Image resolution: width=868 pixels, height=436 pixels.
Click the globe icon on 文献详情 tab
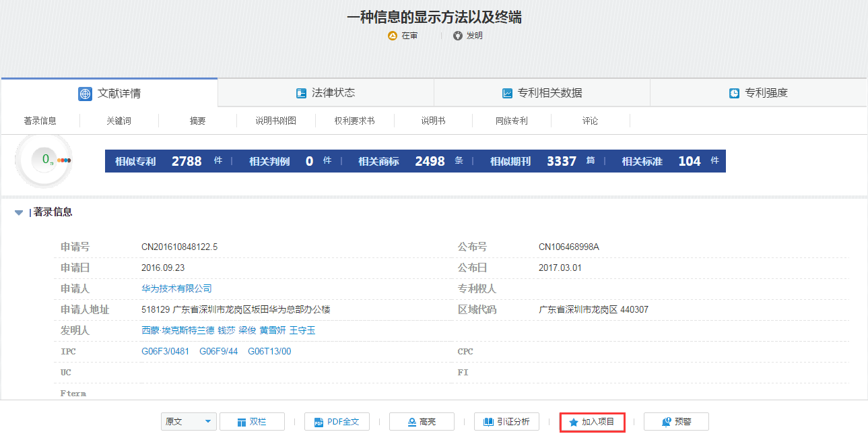[x=85, y=94]
